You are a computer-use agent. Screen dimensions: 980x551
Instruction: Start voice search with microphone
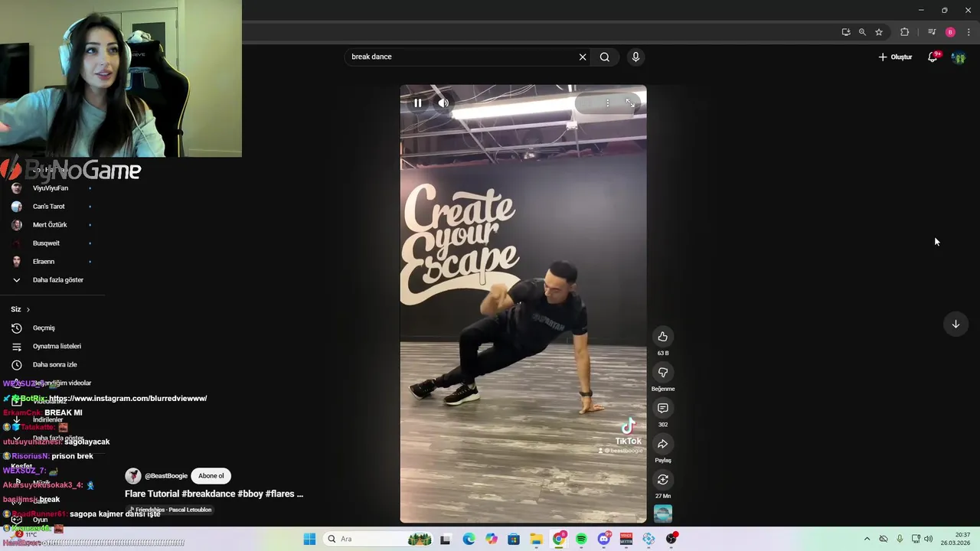(635, 57)
